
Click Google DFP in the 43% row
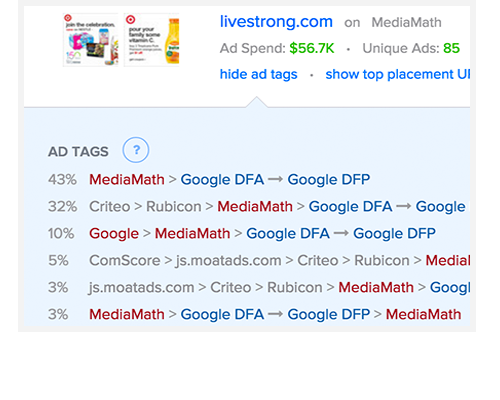pyautogui.click(x=329, y=180)
